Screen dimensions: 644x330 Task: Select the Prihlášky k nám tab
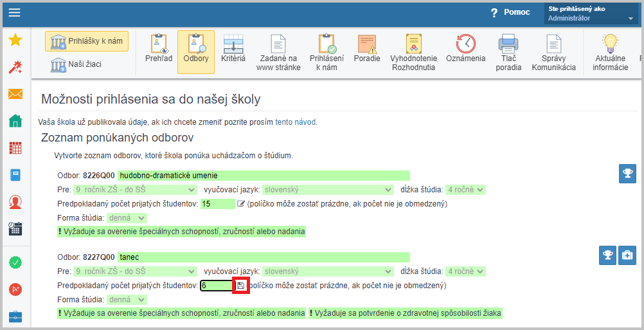pyautogui.click(x=87, y=41)
